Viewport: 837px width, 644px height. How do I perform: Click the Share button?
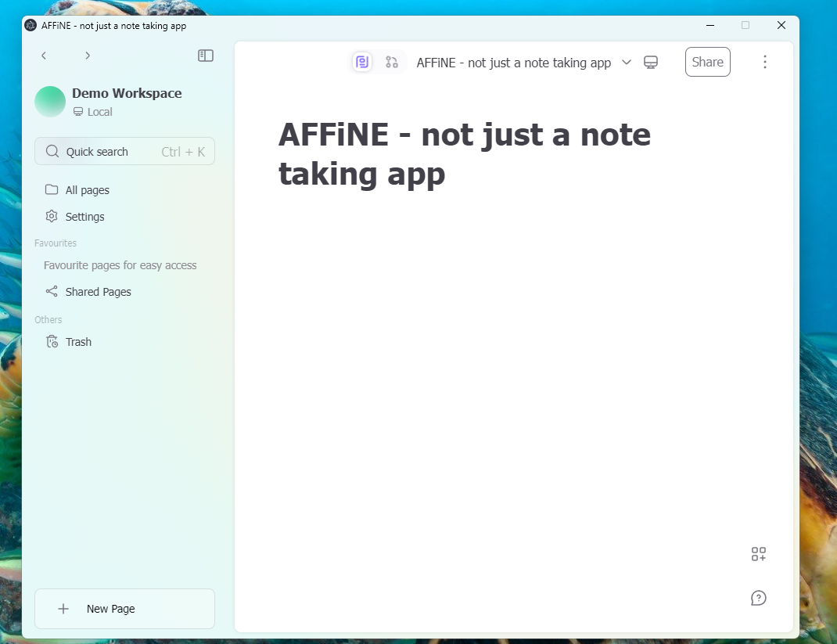[x=707, y=62]
